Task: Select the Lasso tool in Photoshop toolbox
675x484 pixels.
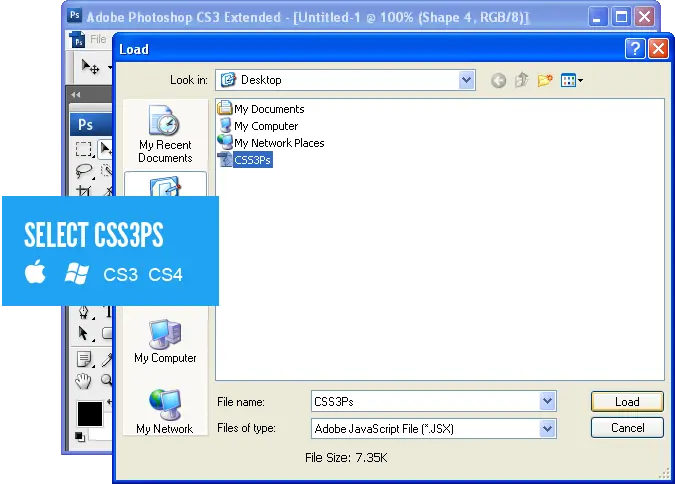Action: 84,171
